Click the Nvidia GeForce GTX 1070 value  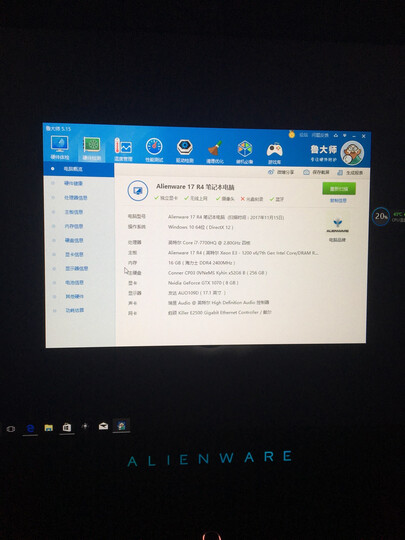203,283
